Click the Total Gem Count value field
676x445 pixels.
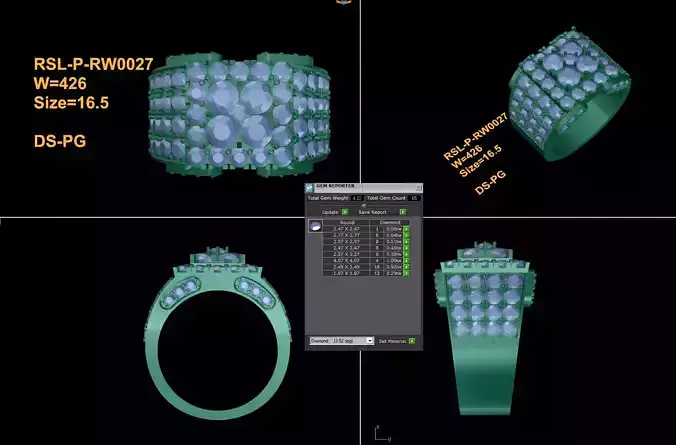414,198
